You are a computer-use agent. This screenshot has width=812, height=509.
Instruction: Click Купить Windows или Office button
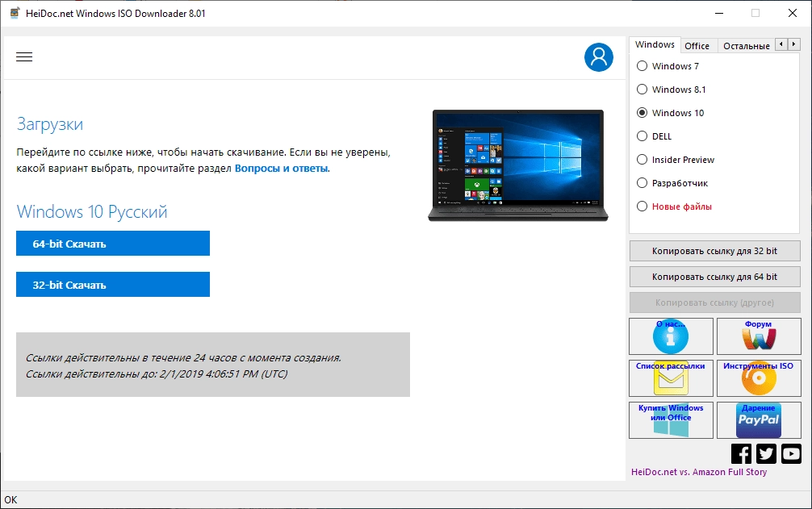point(671,420)
